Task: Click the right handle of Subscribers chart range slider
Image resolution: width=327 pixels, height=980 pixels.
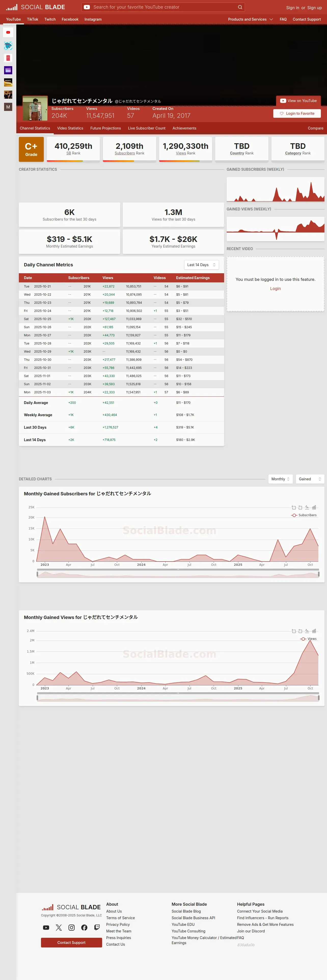Action: tap(319, 574)
